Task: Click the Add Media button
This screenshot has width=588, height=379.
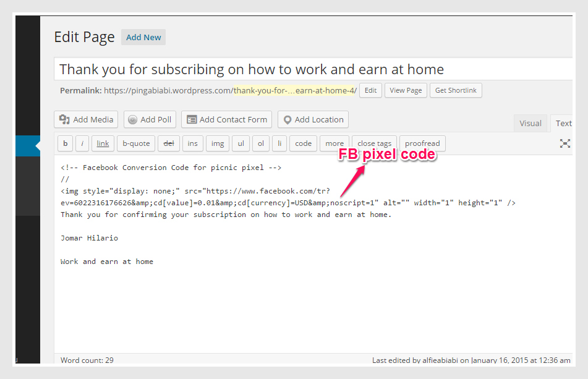Action: (x=87, y=119)
